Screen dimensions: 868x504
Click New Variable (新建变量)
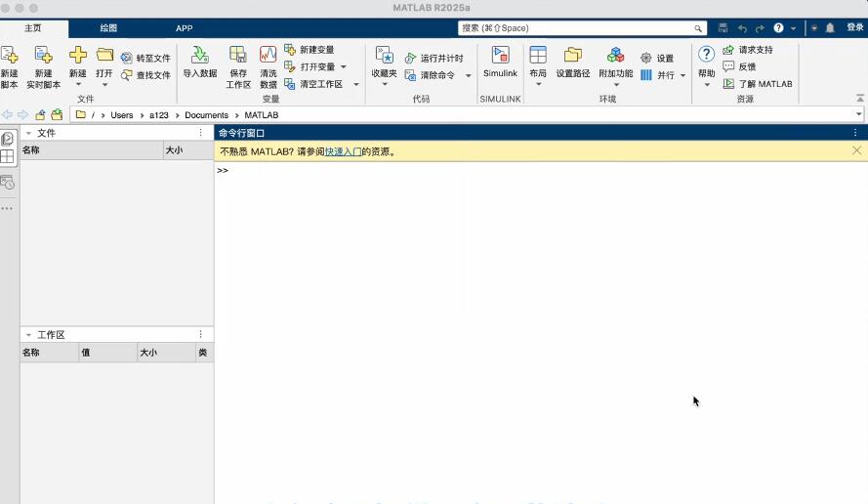(x=310, y=50)
